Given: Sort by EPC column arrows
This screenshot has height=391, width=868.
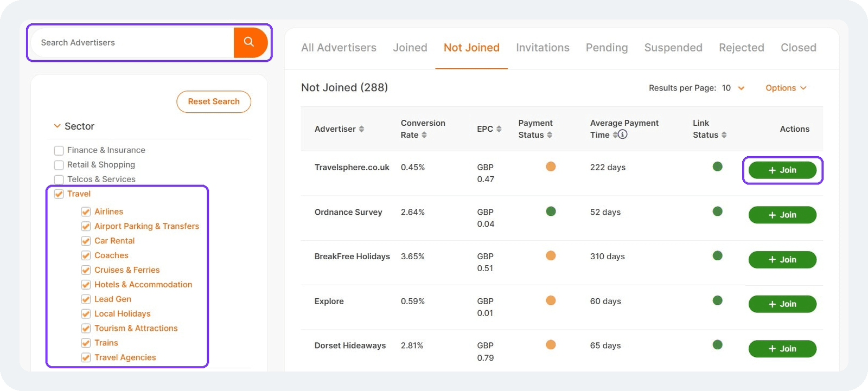Looking at the screenshot, I should click(x=499, y=129).
